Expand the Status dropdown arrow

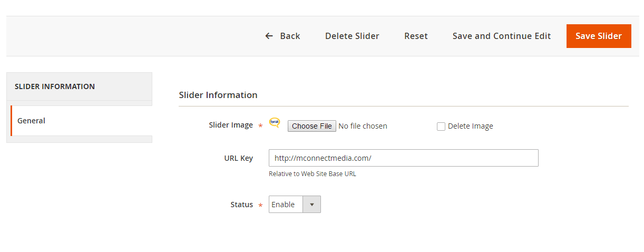311,205
